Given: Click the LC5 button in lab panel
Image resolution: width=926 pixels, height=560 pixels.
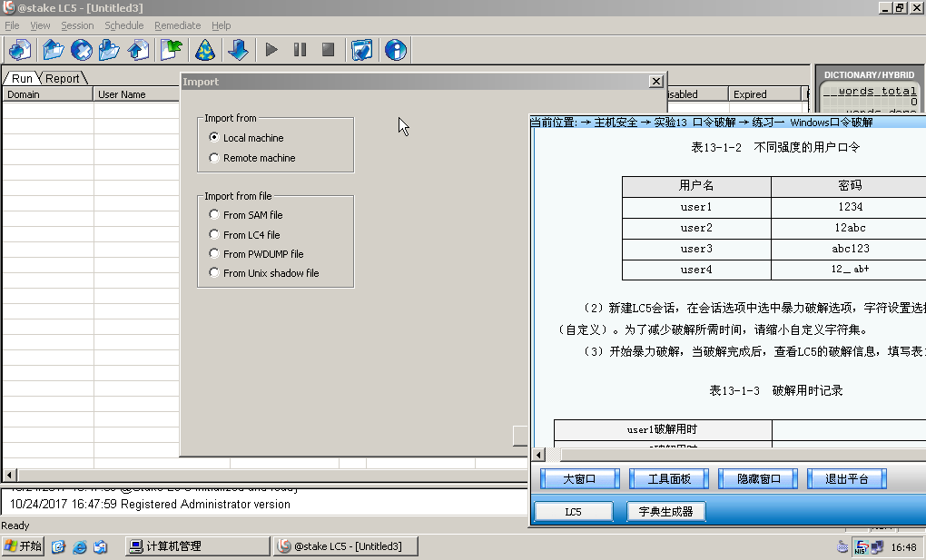Looking at the screenshot, I should tap(574, 512).
